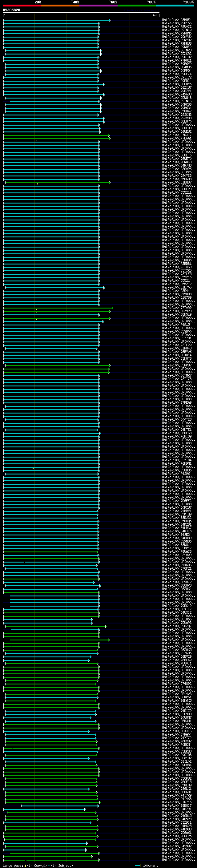
Task: Click the yellow gap marker on hit C1BQ87
Action: pos(37,184)
